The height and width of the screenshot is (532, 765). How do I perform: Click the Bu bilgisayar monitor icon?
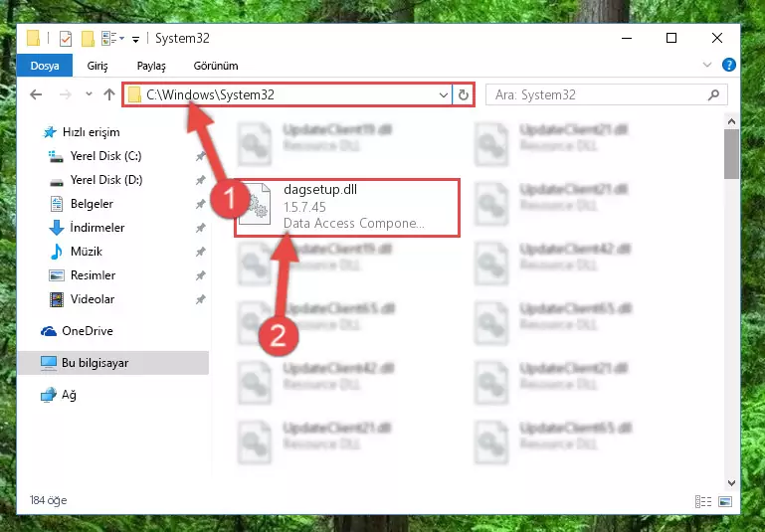click(x=49, y=363)
